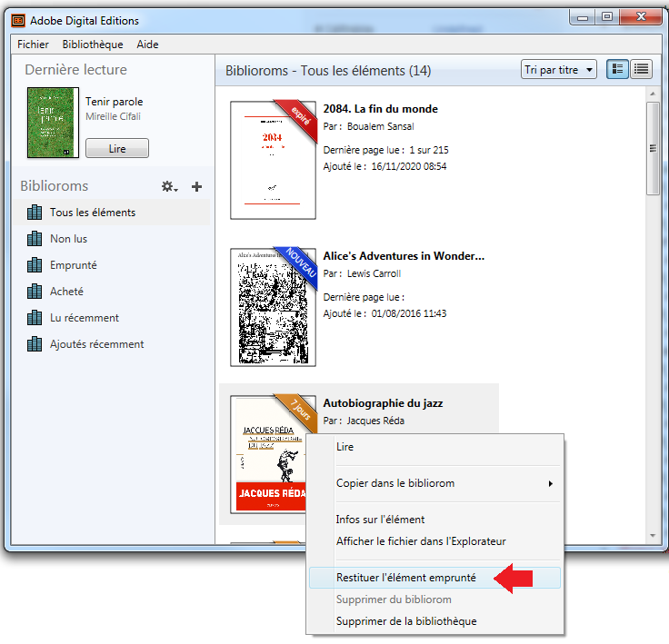Select the 2084. La fin du monde cover
This screenshot has width=669, height=644.
(x=273, y=160)
